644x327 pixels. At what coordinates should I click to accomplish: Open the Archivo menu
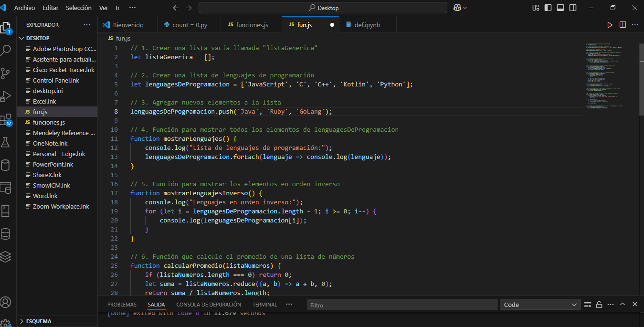coord(25,8)
